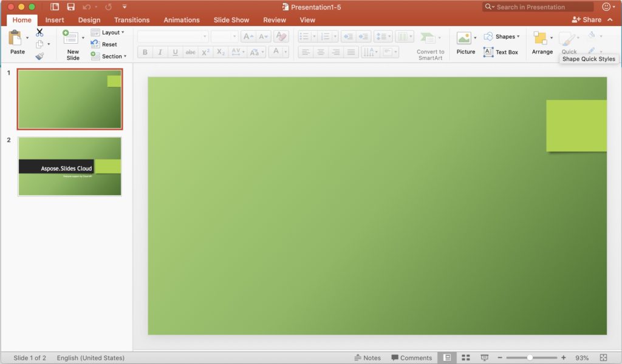Insert a Text Box
Image resolution: width=622 pixels, height=364 pixels.
click(x=501, y=52)
